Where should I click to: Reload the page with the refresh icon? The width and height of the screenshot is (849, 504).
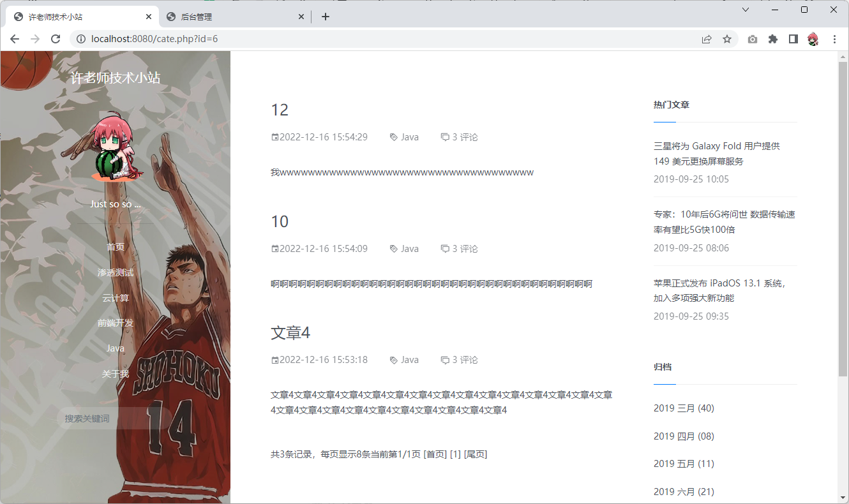[x=56, y=39]
